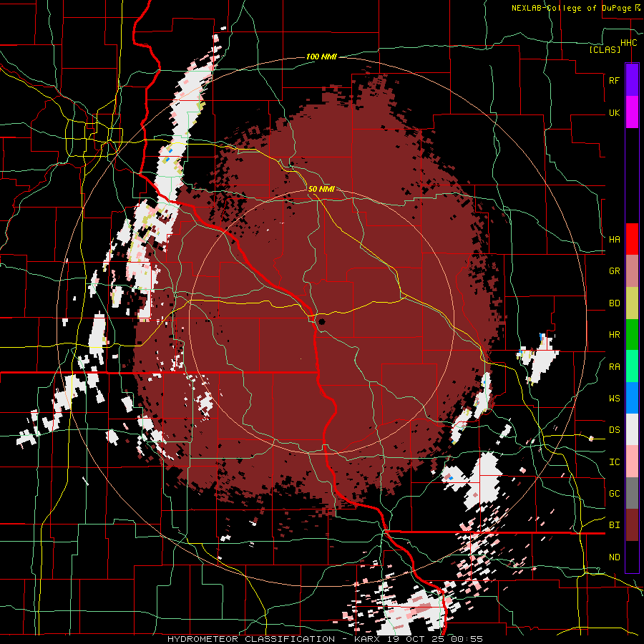Image resolution: width=644 pixels, height=644 pixels.
Task: Click the IC ice crystals pink swatch
Action: coord(632,462)
